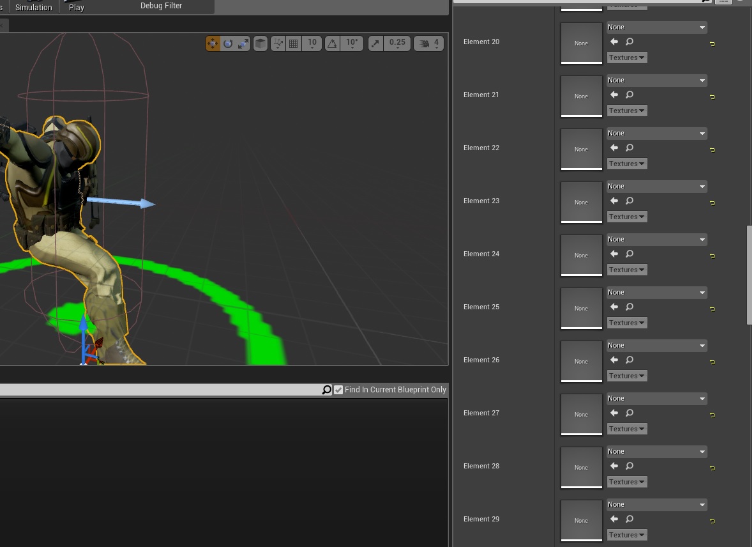Use selected asset arrow for Element 21
Viewport: 756px width, 547px height.
click(x=614, y=95)
